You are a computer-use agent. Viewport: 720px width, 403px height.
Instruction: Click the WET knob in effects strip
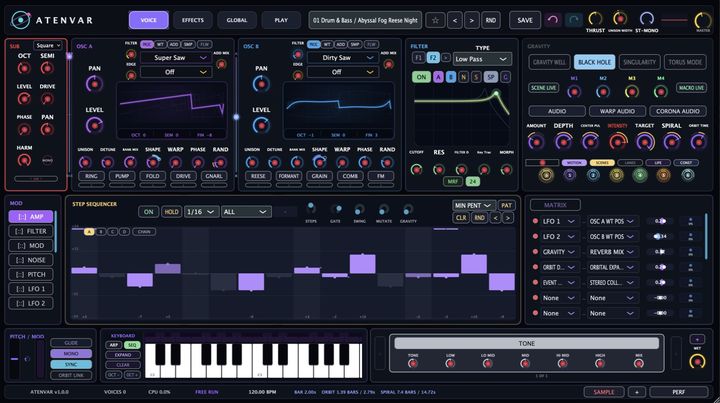697,362
